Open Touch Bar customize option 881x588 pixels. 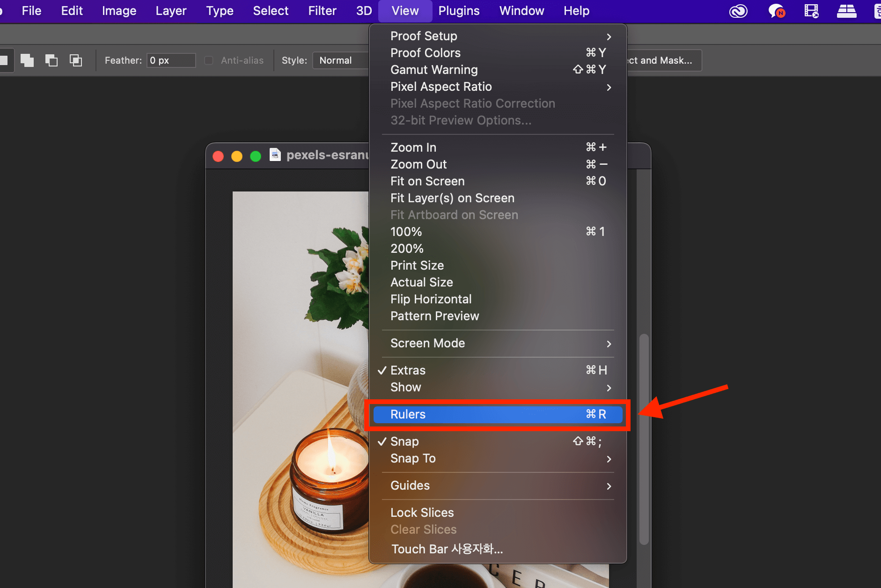[498, 549]
